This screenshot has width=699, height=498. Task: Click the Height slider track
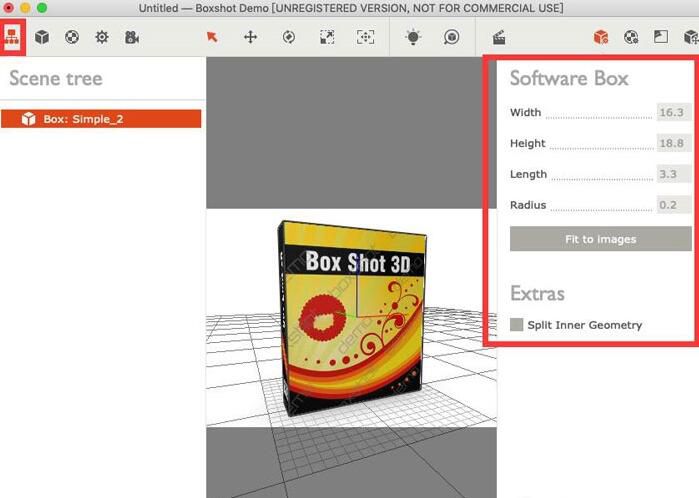(x=601, y=148)
